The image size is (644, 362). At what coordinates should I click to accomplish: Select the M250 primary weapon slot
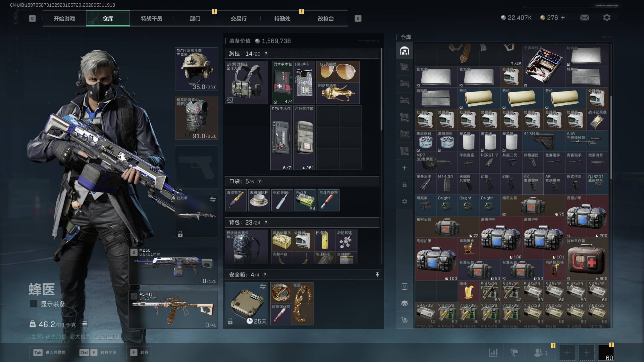coord(173,266)
